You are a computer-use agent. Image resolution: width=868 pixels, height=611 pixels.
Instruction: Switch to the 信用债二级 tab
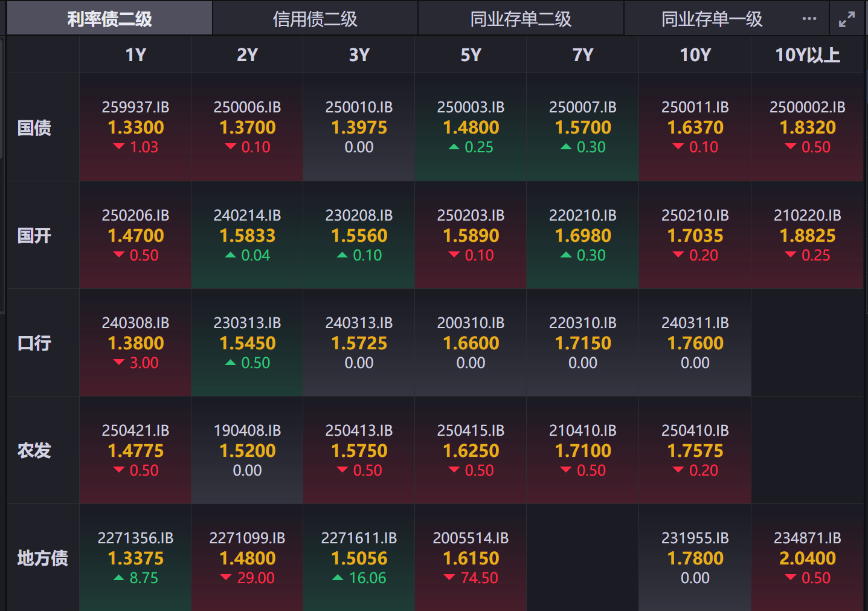point(315,18)
